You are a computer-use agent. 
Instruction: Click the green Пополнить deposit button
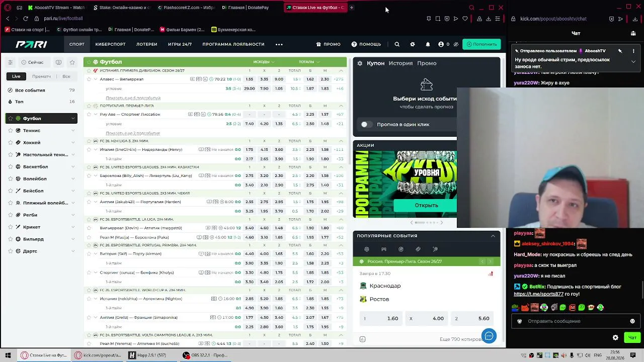(x=481, y=44)
